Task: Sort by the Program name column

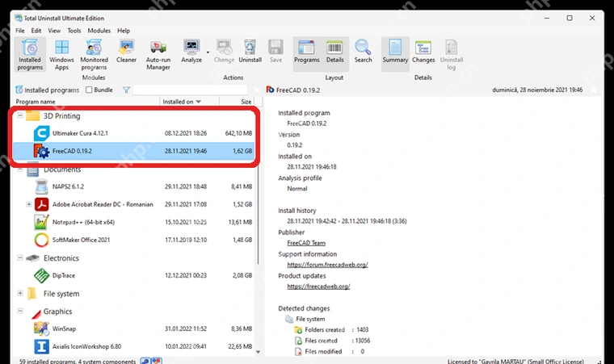Action: 86,102
